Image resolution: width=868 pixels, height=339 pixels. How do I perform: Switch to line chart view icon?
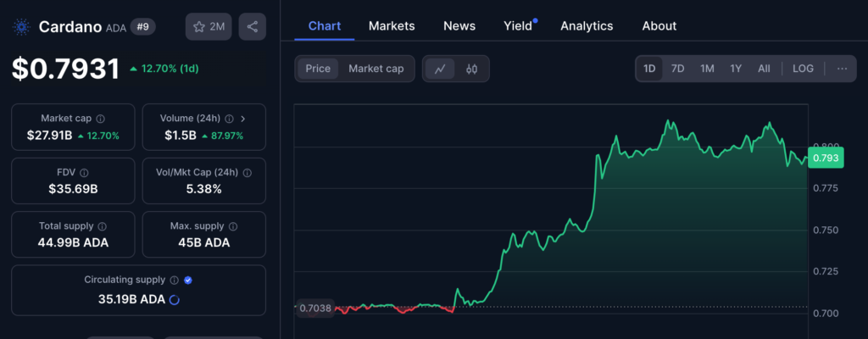click(x=439, y=69)
